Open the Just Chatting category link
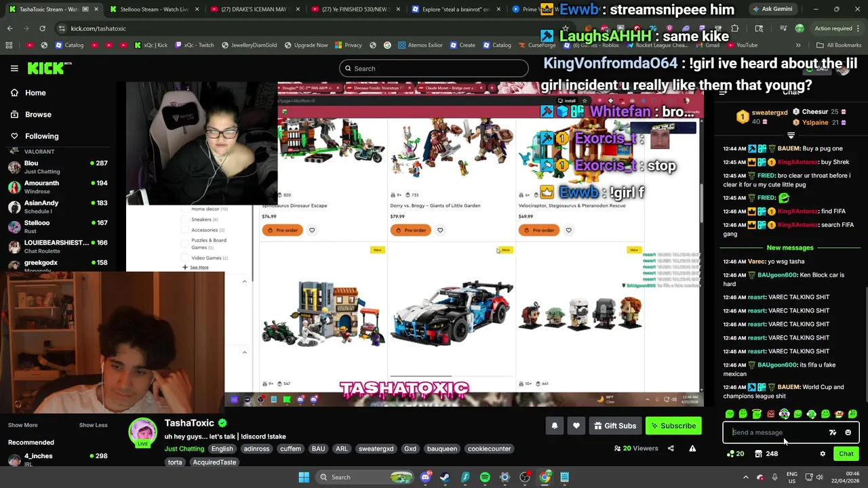The height and width of the screenshot is (488, 868). click(x=184, y=449)
